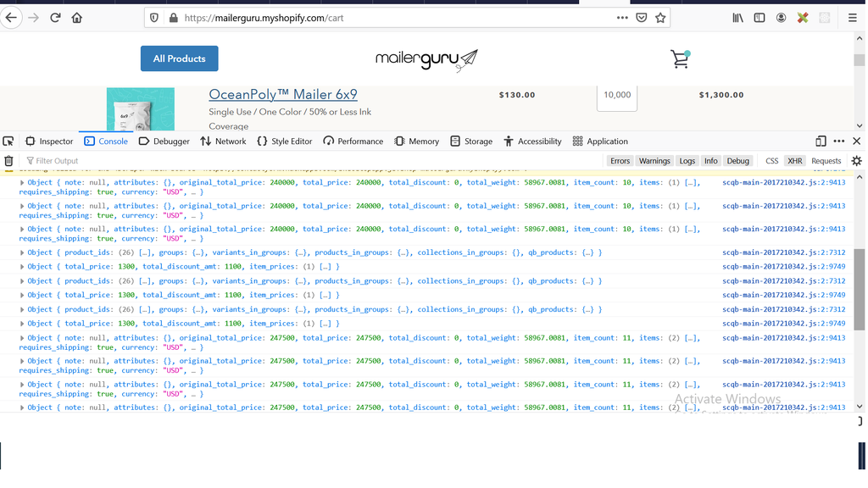Viewport: 868px width, 488px height.
Task: Clear the console output with trash icon
Action: 8,160
